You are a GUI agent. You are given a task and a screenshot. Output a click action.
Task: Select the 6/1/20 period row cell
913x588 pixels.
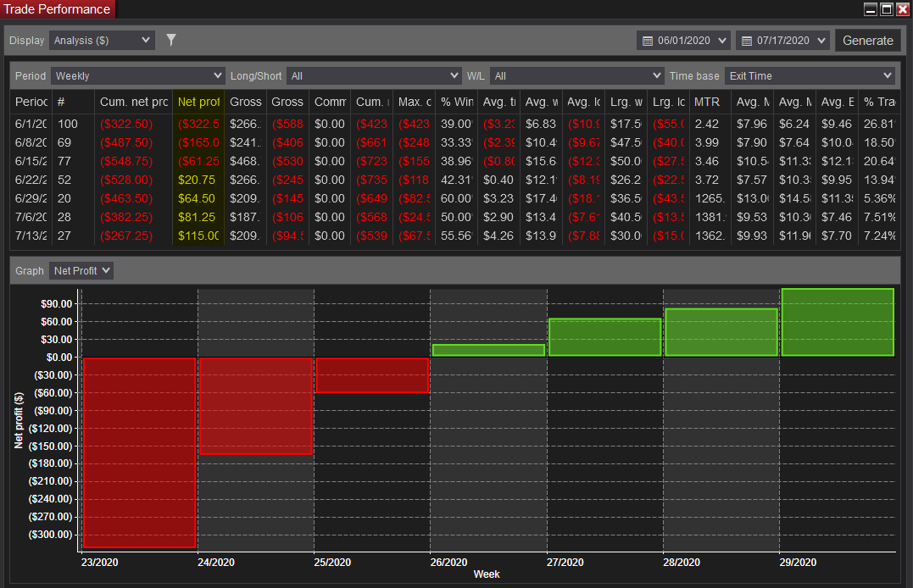pos(31,124)
